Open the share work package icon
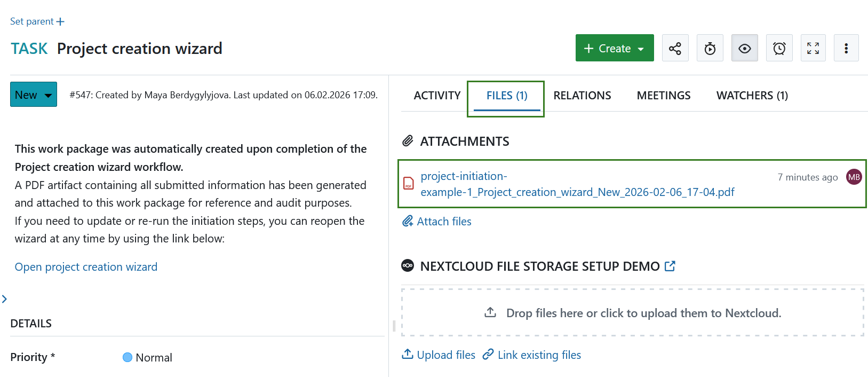 click(675, 49)
